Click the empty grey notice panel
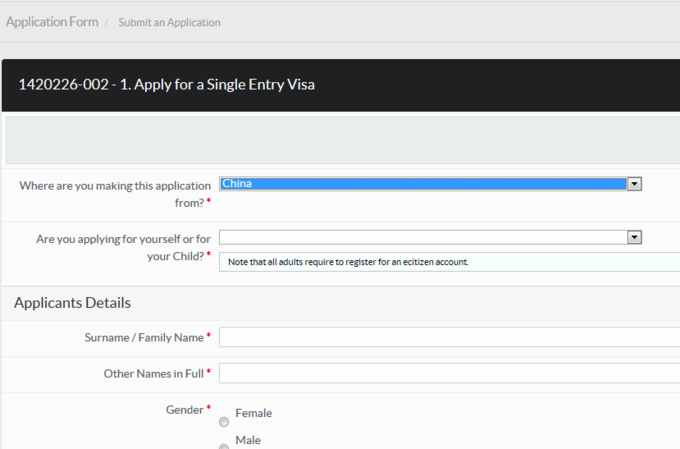The image size is (680, 449). coord(343,140)
